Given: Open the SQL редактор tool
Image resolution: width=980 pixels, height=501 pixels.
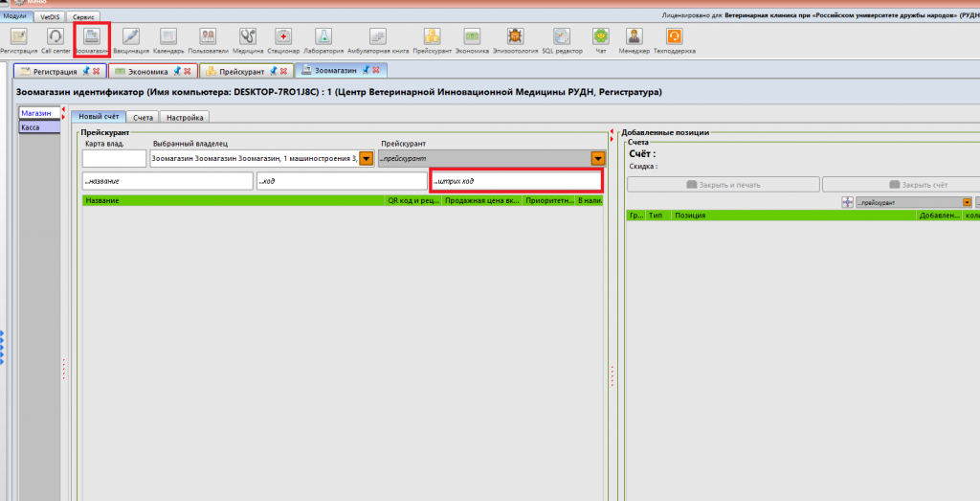Looking at the screenshot, I should click(561, 38).
